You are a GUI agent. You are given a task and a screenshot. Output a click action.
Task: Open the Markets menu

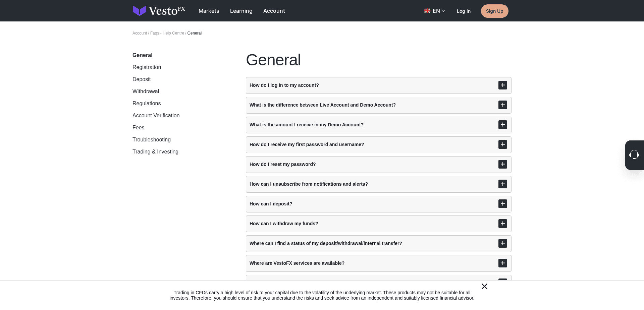(209, 11)
